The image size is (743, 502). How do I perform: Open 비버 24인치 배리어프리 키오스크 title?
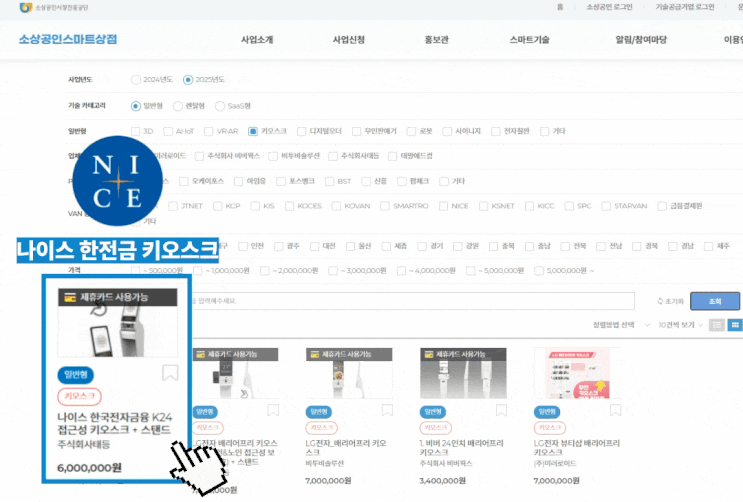(x=462, y=447)
